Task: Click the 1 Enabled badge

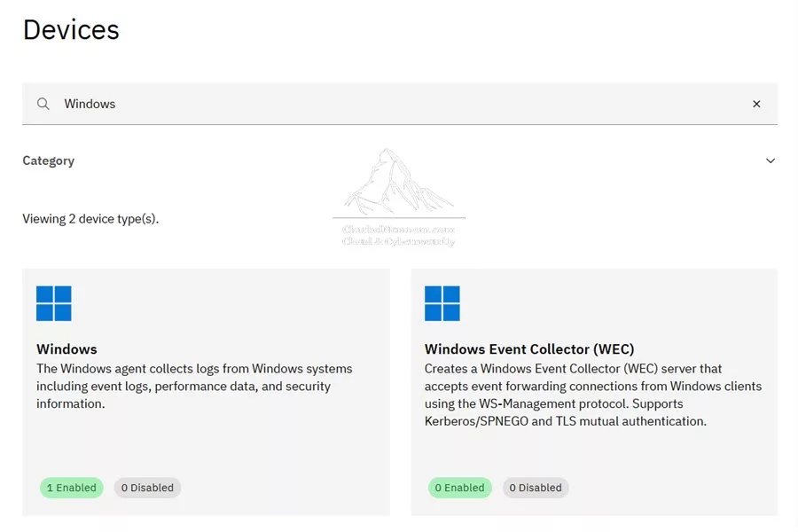Action: 72,488
